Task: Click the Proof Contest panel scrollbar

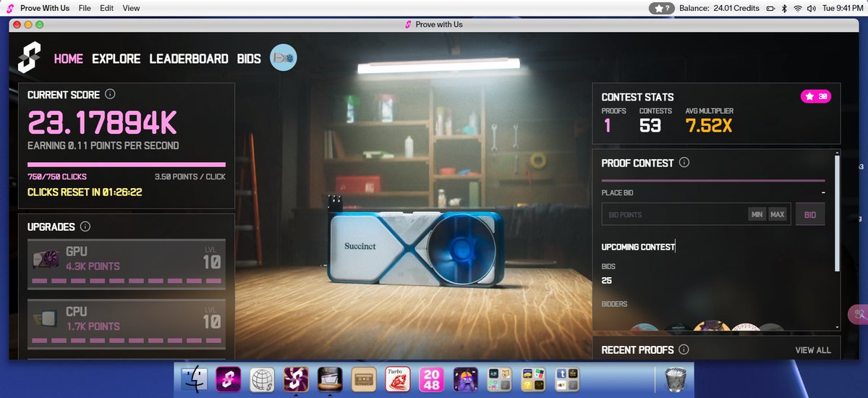Action: coord(838,213)
